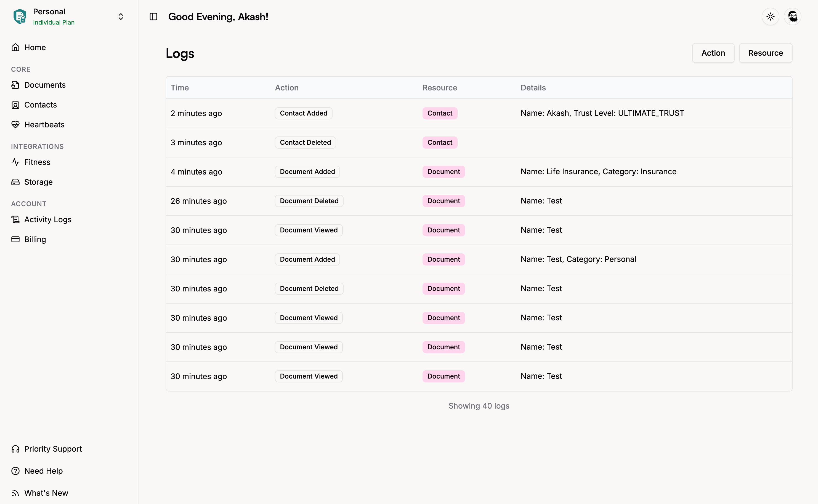This screenshot has width=818, height=504.
Task: Click the What's New feed icon
Action: click(x=15, y=493)
